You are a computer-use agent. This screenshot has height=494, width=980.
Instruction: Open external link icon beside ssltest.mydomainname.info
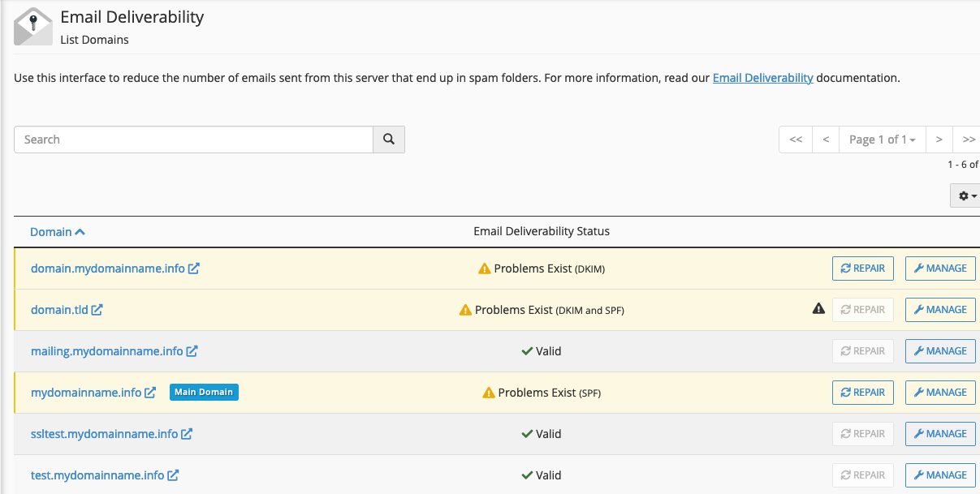[x=187, y=434]
